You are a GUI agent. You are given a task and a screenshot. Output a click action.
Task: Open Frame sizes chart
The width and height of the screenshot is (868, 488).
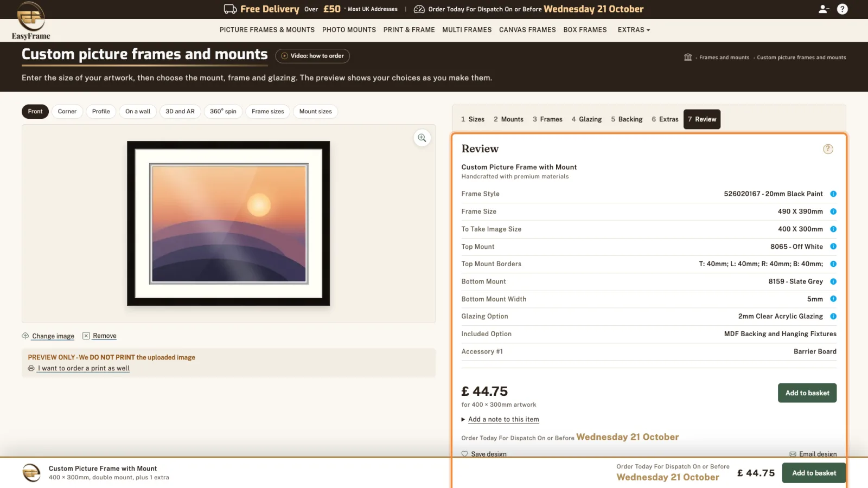(268, 112)
